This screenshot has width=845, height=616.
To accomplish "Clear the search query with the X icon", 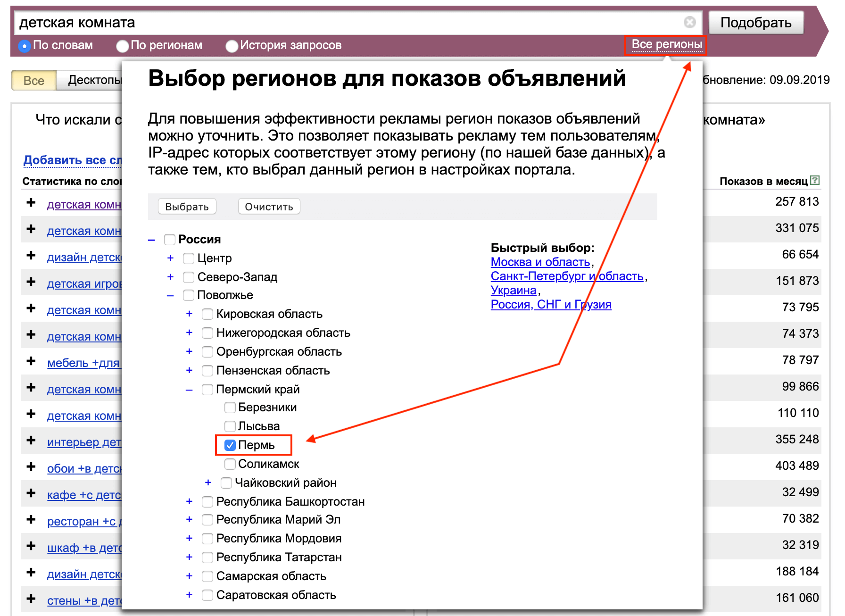I will [x=690, y=21].
